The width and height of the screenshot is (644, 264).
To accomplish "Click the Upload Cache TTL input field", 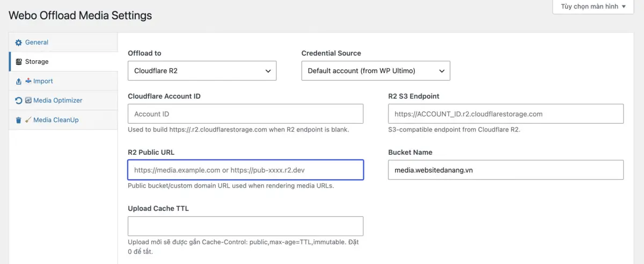I will (245, 226).
